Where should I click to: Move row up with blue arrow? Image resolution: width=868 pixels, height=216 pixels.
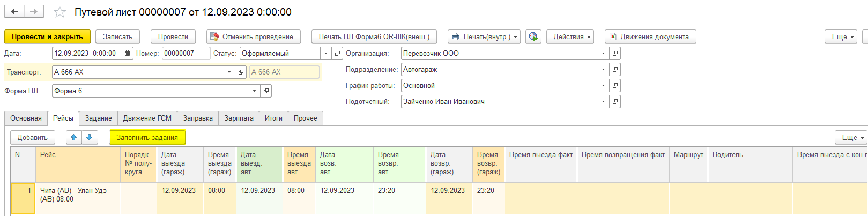coord(74,138)
